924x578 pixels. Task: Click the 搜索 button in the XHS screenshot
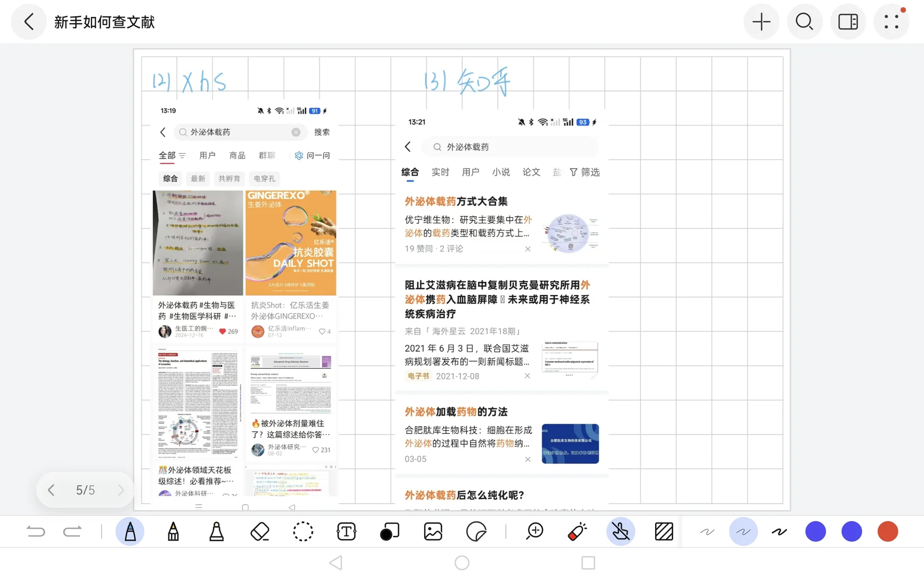click(x=322, y=132)
